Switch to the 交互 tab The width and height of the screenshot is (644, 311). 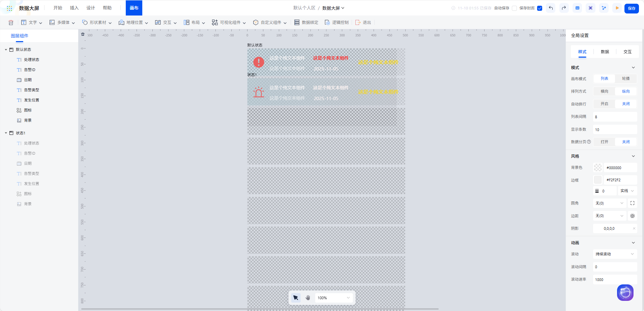627,52
